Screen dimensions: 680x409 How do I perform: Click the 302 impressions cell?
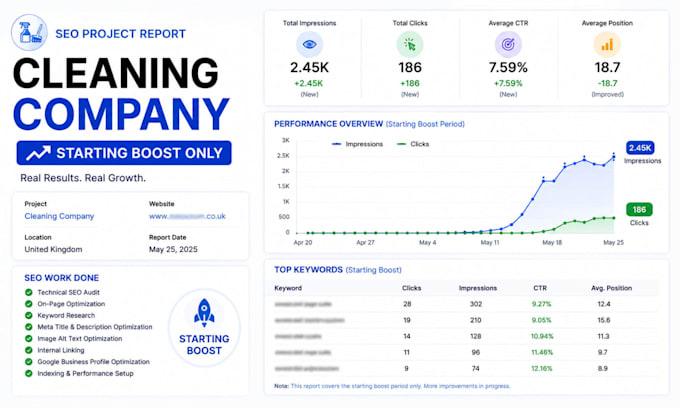point(476,304)
